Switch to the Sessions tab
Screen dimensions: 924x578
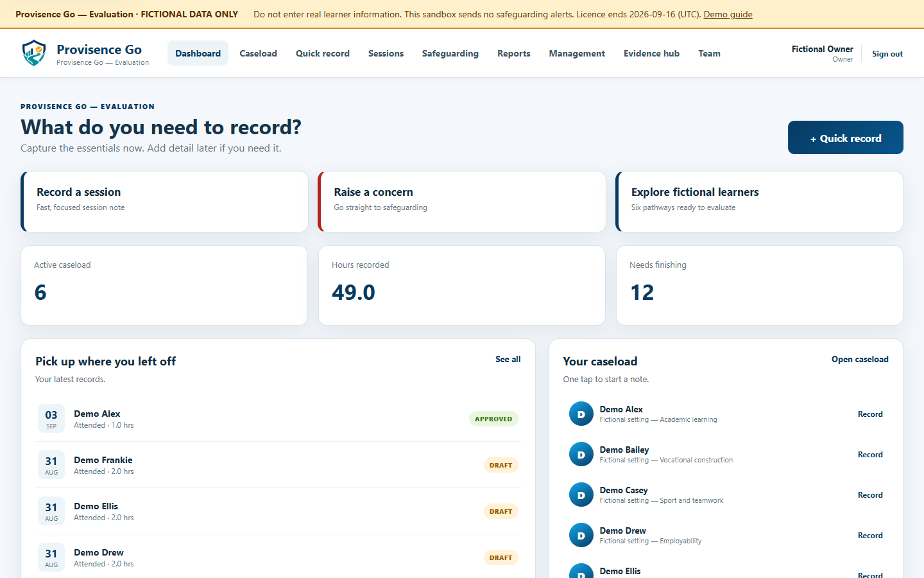pyautogui.click(x=386, y=53)
